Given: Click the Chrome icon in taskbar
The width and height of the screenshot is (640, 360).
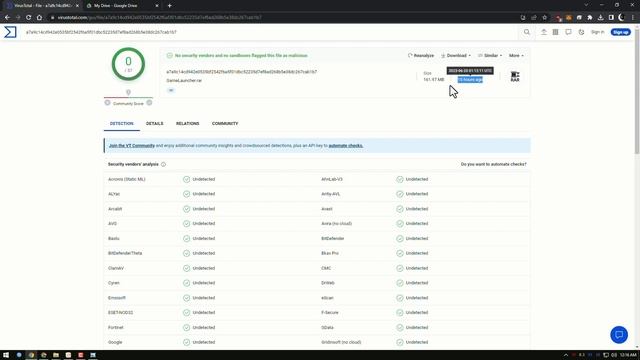Looking at the screenshot, I should pos(31,355).
